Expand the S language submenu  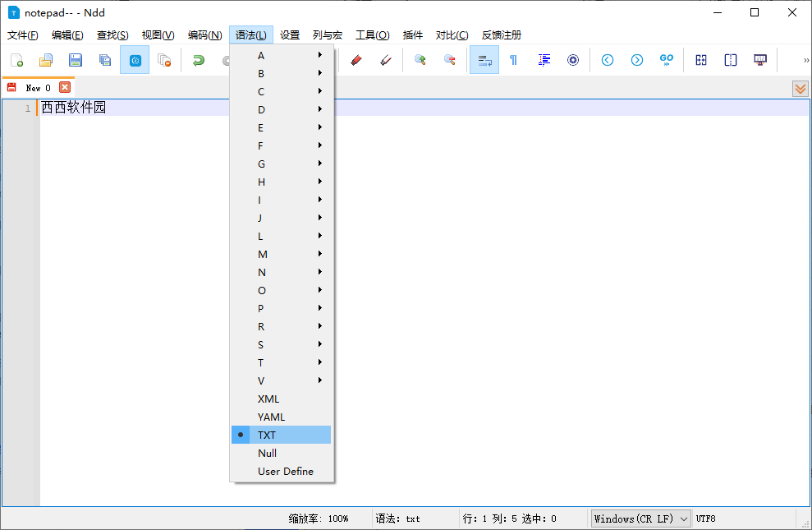click(281, 344)
